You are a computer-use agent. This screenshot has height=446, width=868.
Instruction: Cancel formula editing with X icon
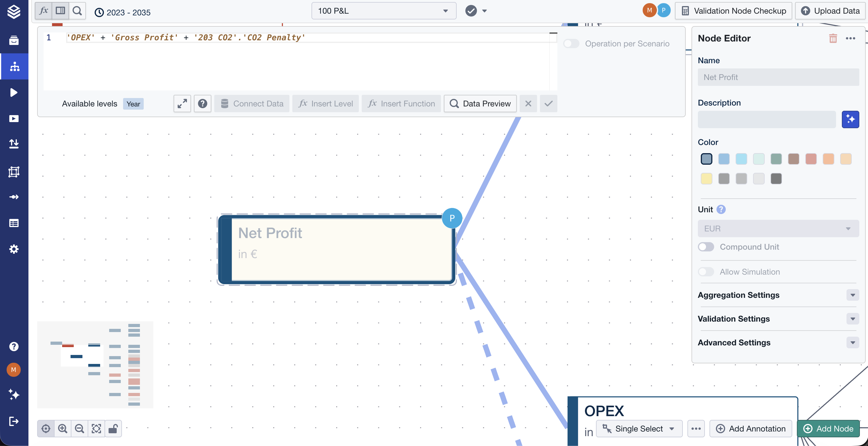528,104
